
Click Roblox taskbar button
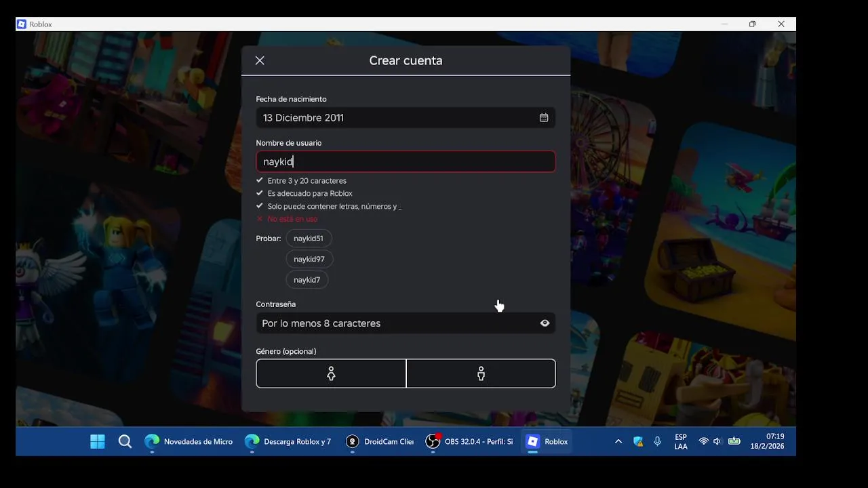click(547, 442)
